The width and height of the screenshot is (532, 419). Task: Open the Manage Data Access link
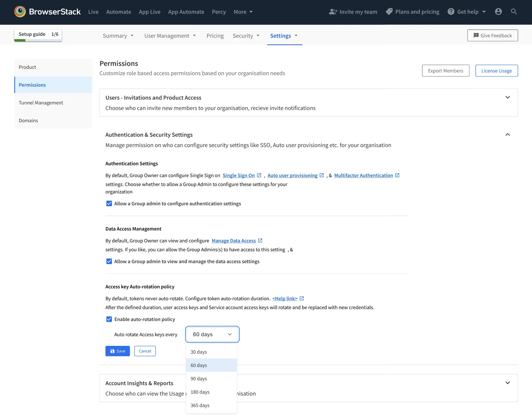pos(234,241)
